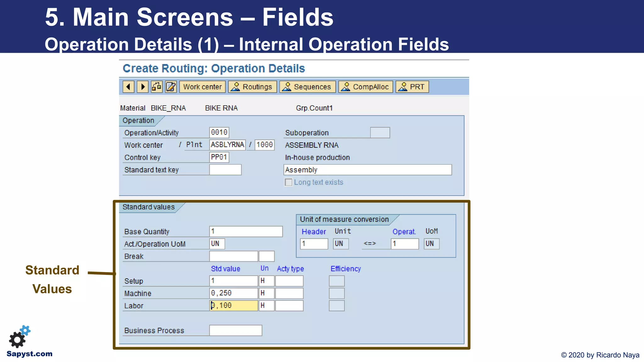Image resolution: width=644 pixels, height=362 pixels.
Task: Select the Break unit field
Action: click(x=267, y=256)
